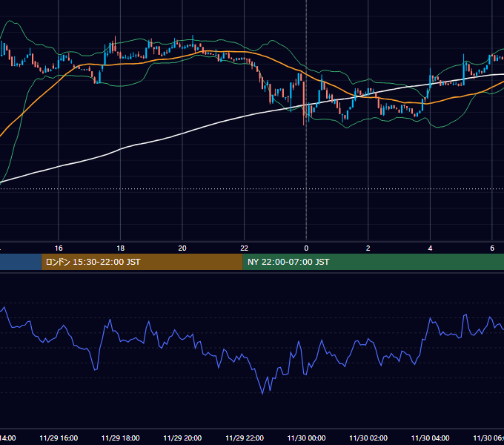Viewport: 504px width, 445px height.
Task: Click the 11/30 04:00 date label
Action: click(x=430, y=438)
